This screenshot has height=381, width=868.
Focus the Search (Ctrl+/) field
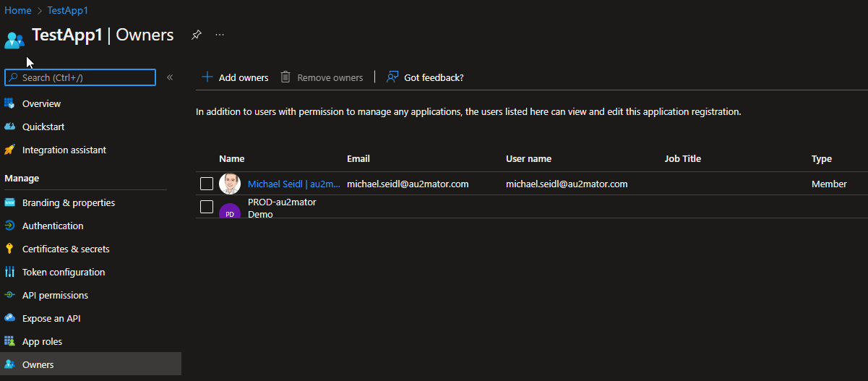coord(80,77)
